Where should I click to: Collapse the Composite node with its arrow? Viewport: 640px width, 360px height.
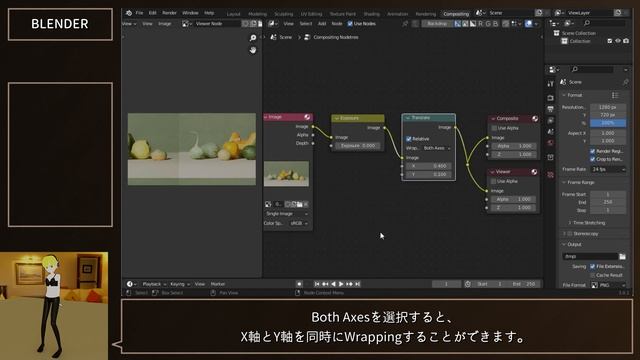tap(493, 119)
